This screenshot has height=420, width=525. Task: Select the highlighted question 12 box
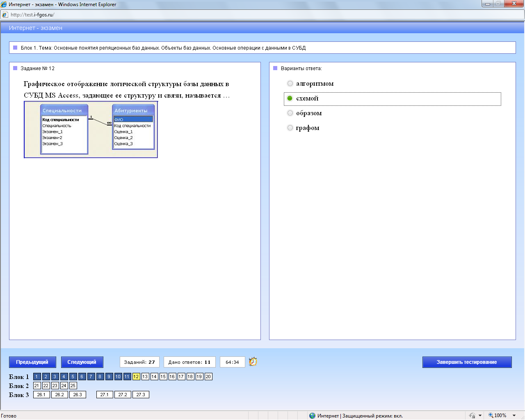point(136,377)
